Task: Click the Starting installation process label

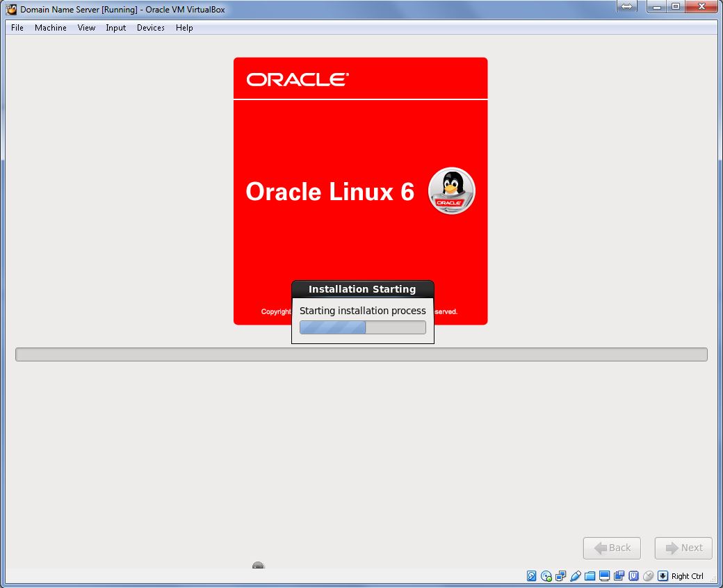Action: coord(362,311)
